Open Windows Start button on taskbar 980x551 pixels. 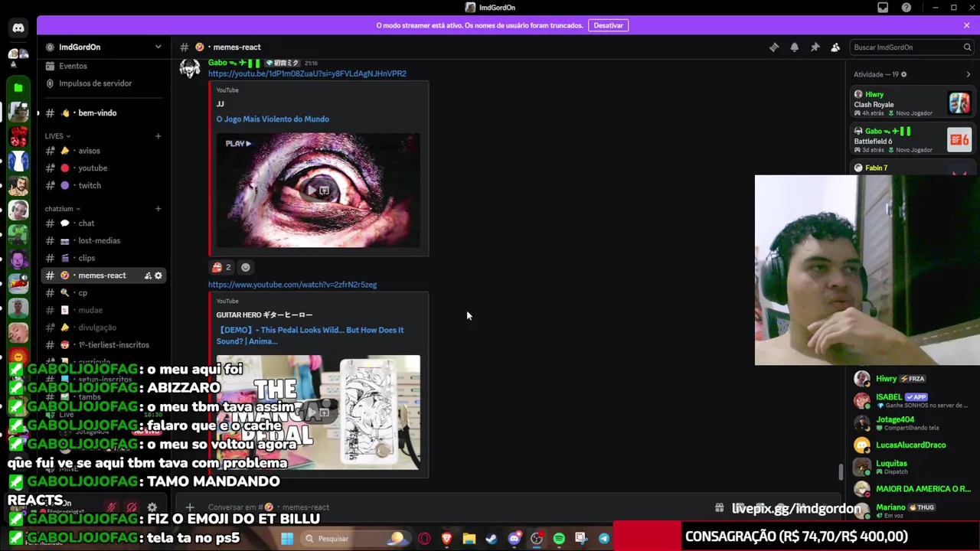287,539
